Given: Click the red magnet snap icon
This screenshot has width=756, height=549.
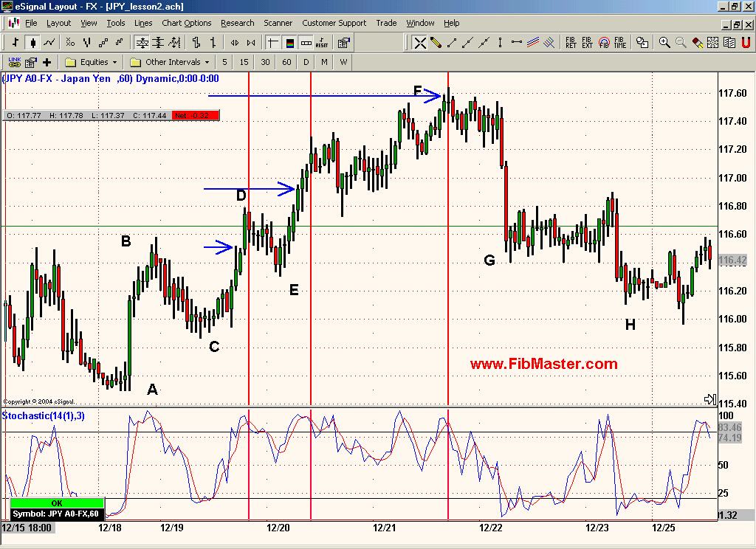Looking at the screenshot, I should tap(746, 43).
